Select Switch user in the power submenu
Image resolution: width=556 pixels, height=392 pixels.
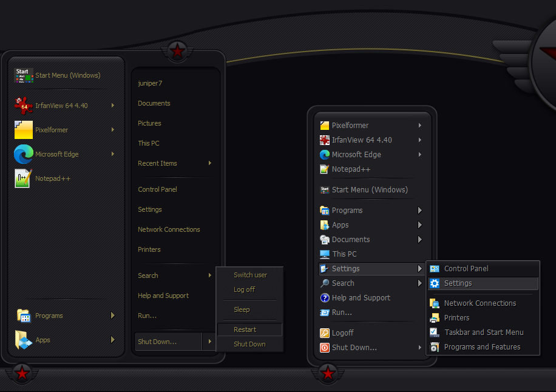[x=250, y=275]
